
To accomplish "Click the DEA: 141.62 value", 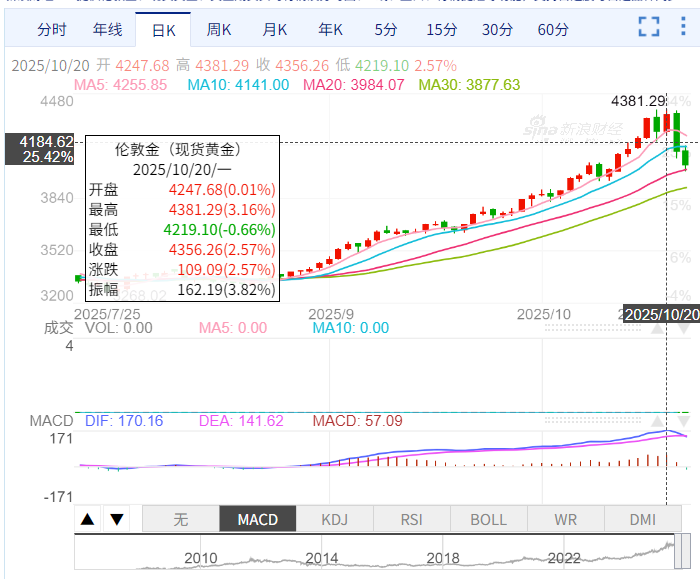I will click(x=241, y=421).
